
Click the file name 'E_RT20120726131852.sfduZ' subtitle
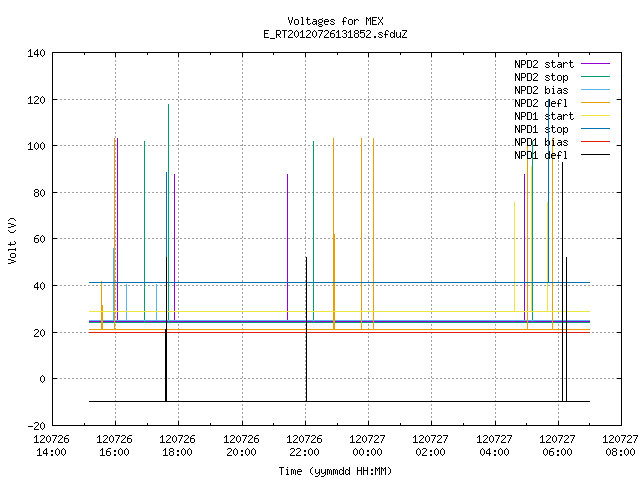click(336, 34)
